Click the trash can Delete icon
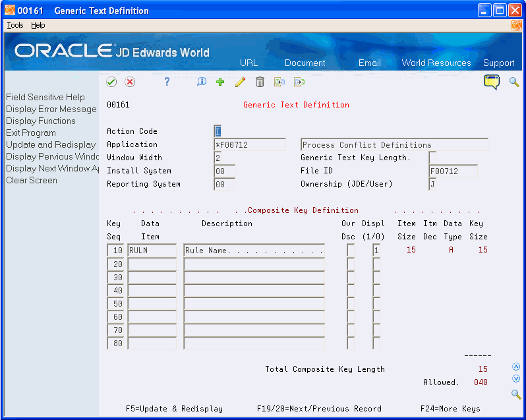 260,82
